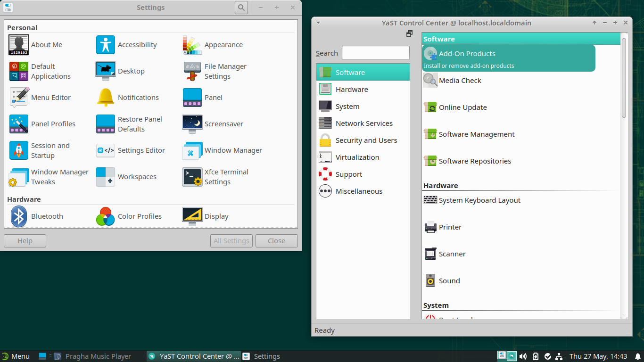
Task: Click the Help button in Settings
Action: [25, 241]
